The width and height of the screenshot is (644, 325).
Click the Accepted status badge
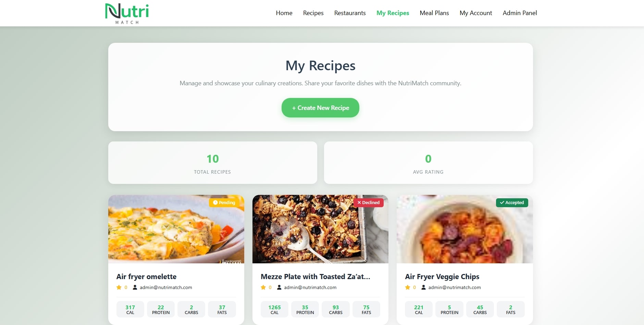pos(512,202)
